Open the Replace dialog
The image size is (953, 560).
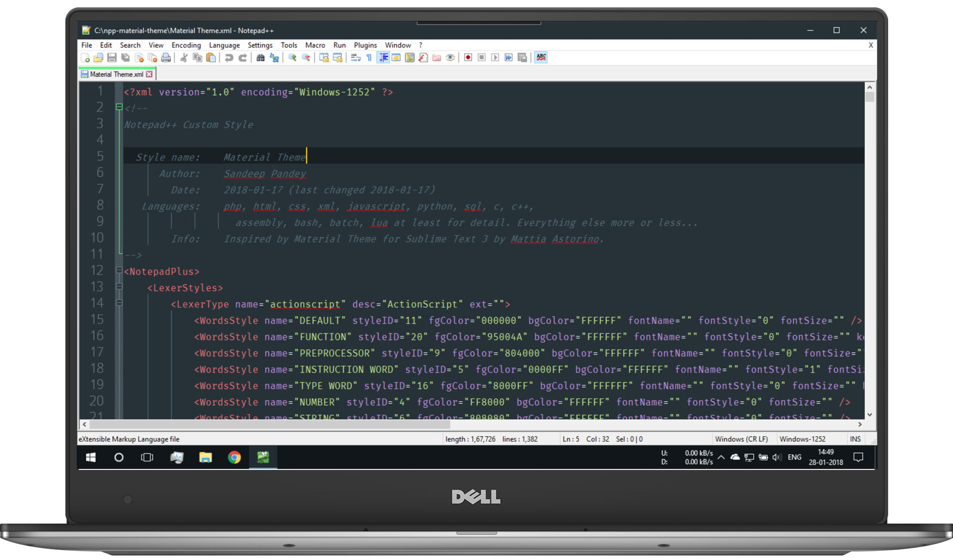pyautogui.click(x=275, y=58)
